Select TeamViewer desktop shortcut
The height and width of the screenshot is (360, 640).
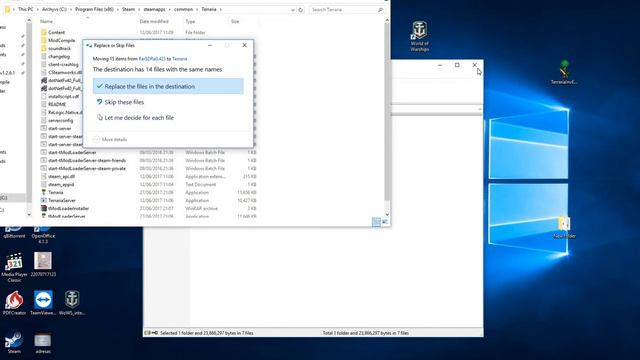[43, 303]
